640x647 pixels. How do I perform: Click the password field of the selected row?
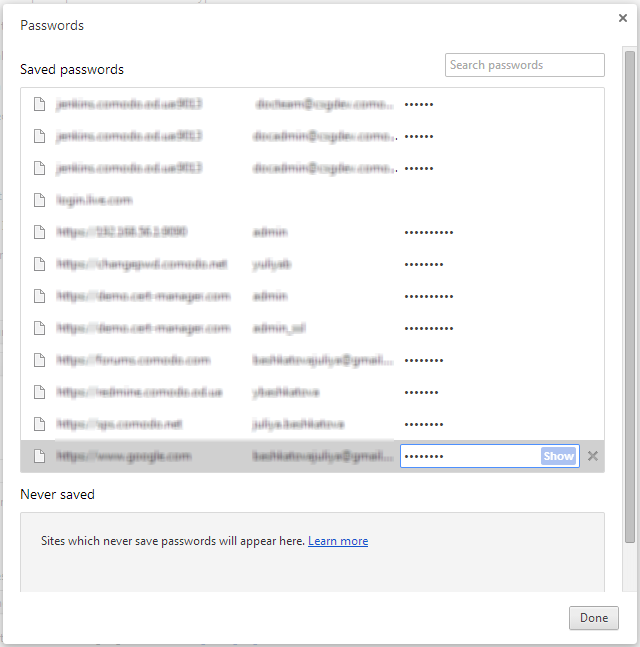[x=470, y=456]
